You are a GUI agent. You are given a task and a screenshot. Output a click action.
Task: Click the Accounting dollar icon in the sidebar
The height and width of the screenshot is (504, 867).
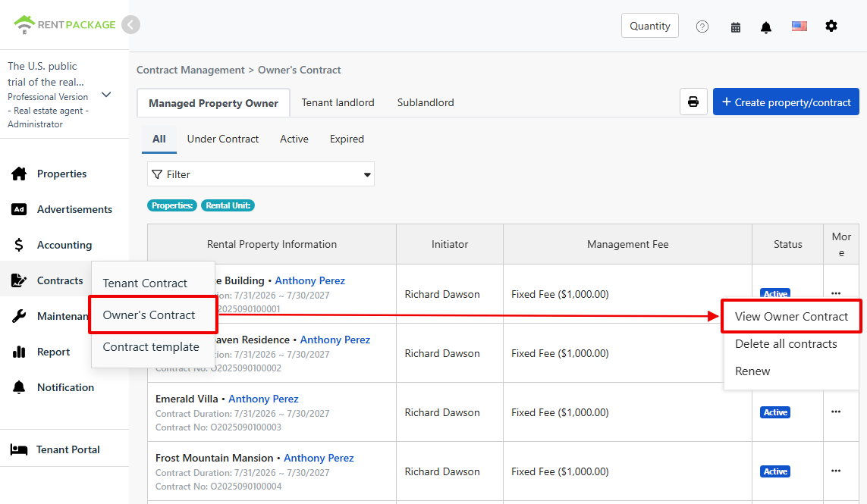coord(19,245)
